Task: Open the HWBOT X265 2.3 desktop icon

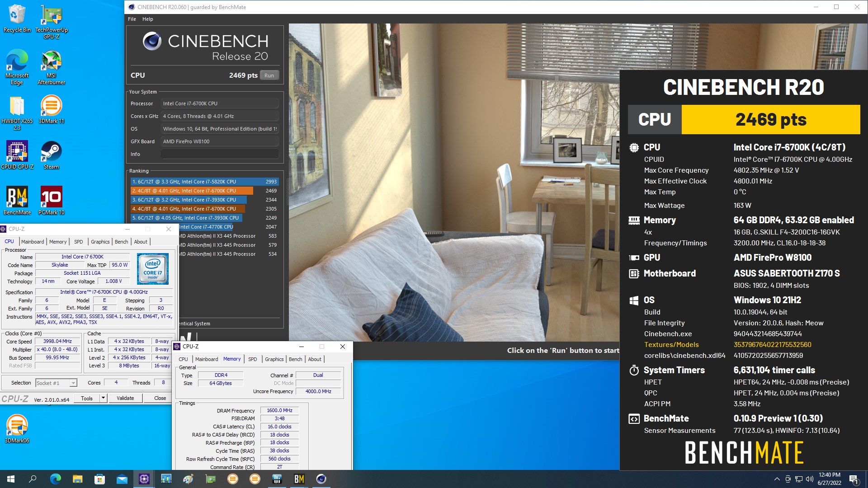Action: click(17, 113)
